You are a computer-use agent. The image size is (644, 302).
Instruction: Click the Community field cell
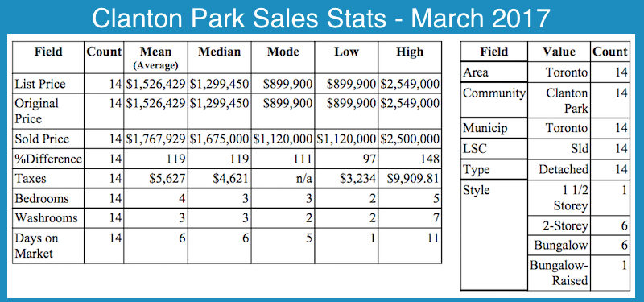point(494,100)
